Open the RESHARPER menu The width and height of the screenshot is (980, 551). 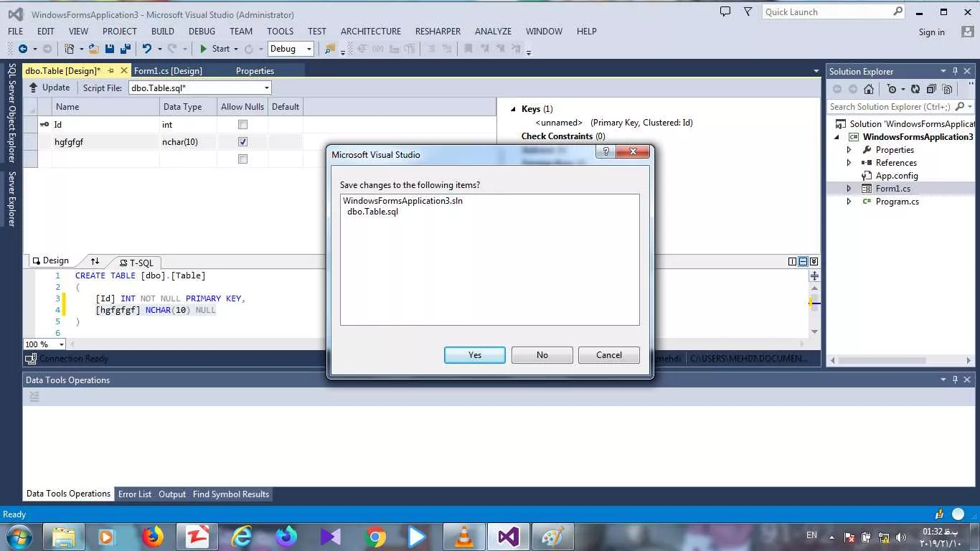pos(438,31)
